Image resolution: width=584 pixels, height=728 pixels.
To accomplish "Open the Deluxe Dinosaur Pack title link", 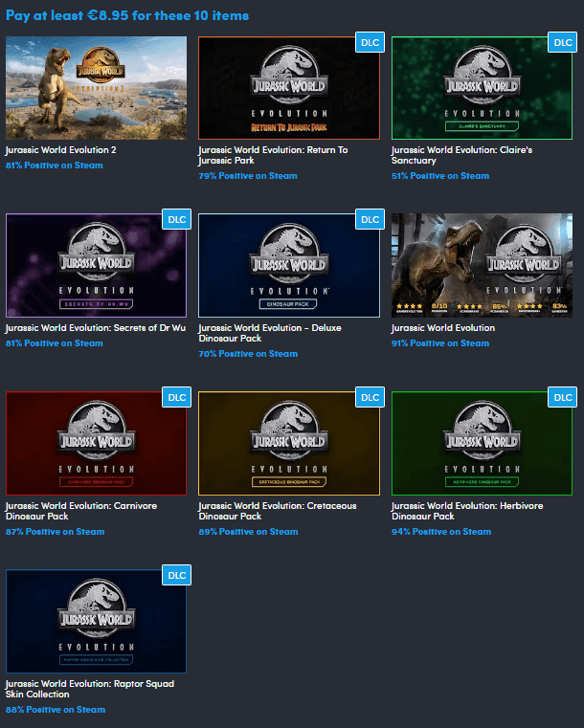I will tap(270, 333).
